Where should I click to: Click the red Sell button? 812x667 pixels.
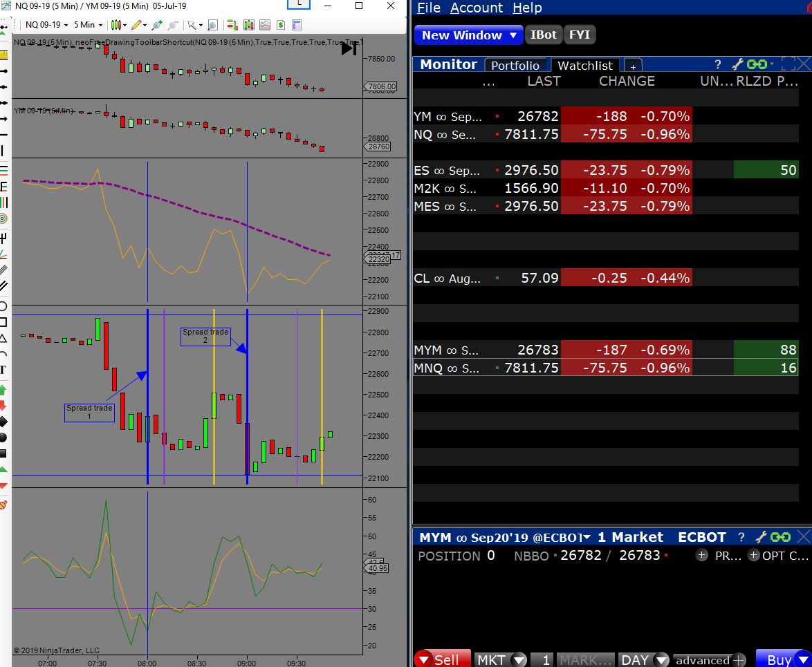443,659
